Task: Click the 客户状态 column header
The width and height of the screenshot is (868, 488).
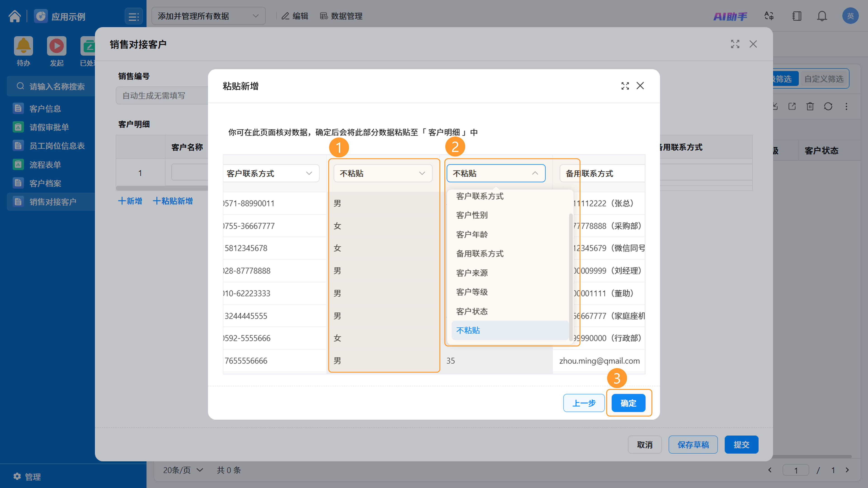Action: tap(821, 150)
